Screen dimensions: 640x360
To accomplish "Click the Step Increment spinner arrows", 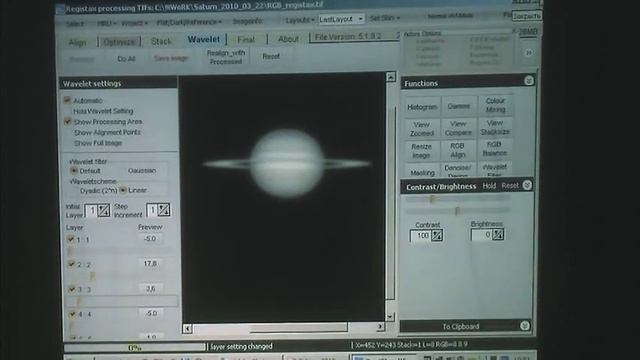I will [x=164, y=209].
